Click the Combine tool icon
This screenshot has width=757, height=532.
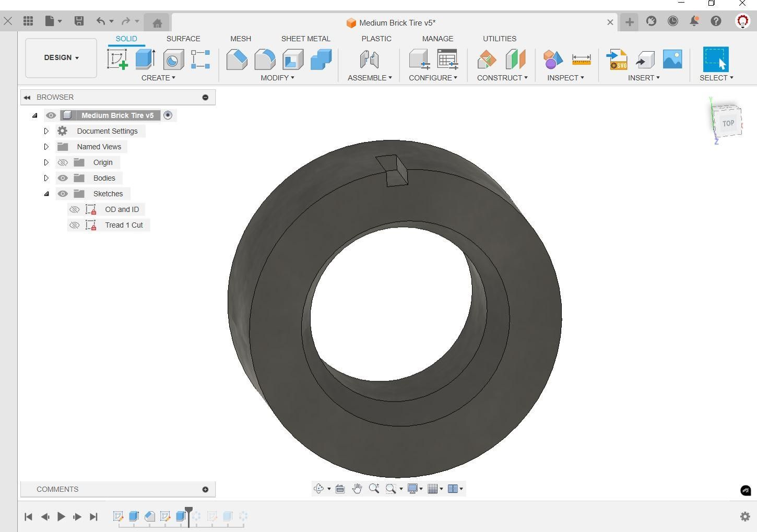pyautogui.click(x=321, y=59)
